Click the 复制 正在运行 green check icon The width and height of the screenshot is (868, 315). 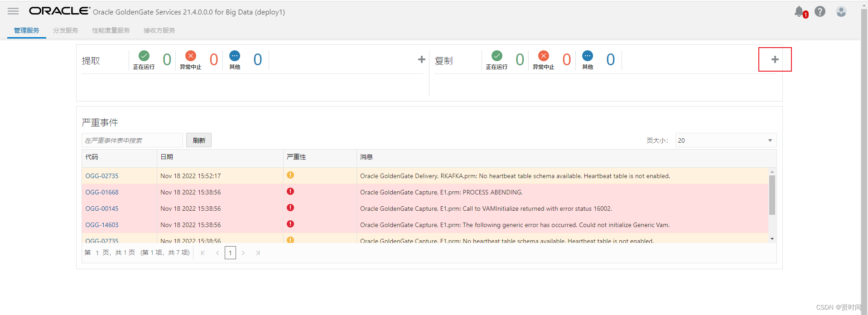[497, 56]
